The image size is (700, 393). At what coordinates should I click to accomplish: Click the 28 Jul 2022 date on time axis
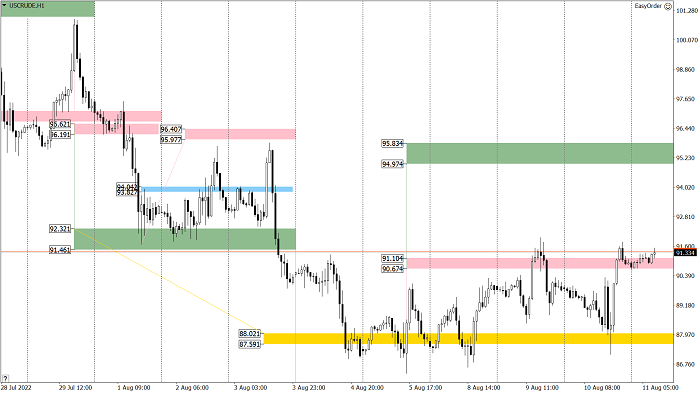[x=17, y=388]
